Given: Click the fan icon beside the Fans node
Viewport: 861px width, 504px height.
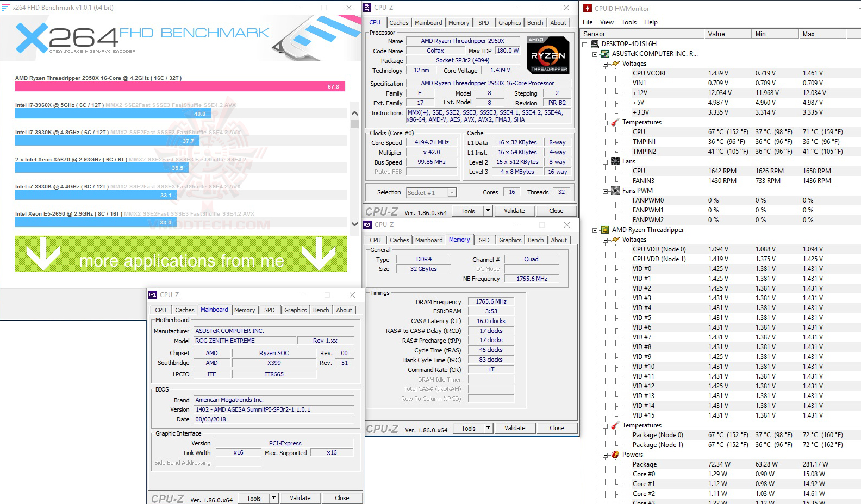Looking at the screenshot, I should pyautogui.click(x=615, y=161).
